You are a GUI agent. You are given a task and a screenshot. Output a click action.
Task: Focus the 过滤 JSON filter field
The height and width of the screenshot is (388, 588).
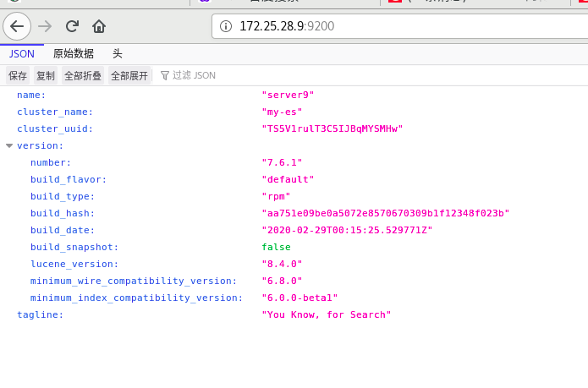click(x=194, y=75)
